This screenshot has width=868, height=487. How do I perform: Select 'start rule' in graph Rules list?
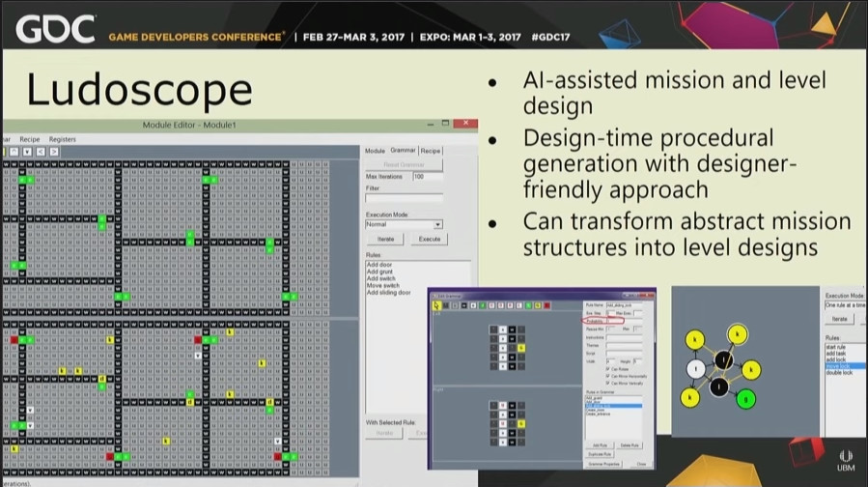point(836,348)
